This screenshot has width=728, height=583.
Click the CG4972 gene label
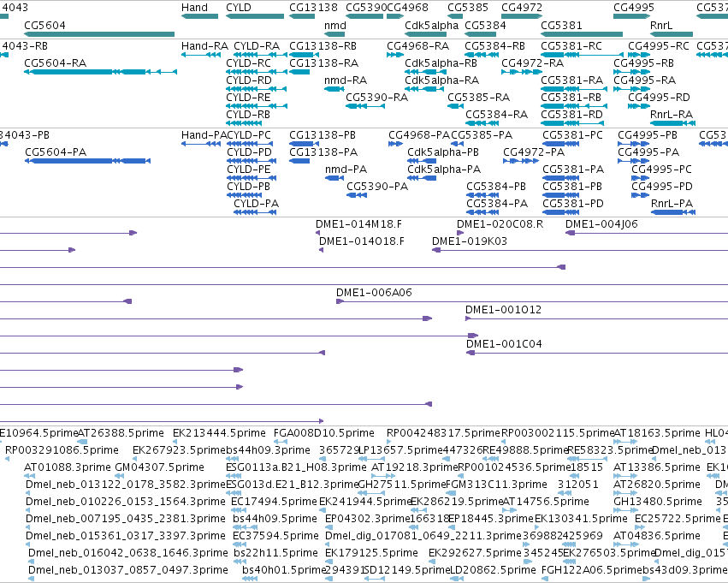(522, 8)
